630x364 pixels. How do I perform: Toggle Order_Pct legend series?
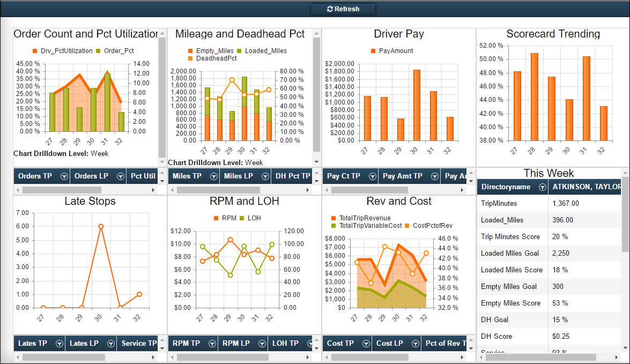[x=115, y=50]
